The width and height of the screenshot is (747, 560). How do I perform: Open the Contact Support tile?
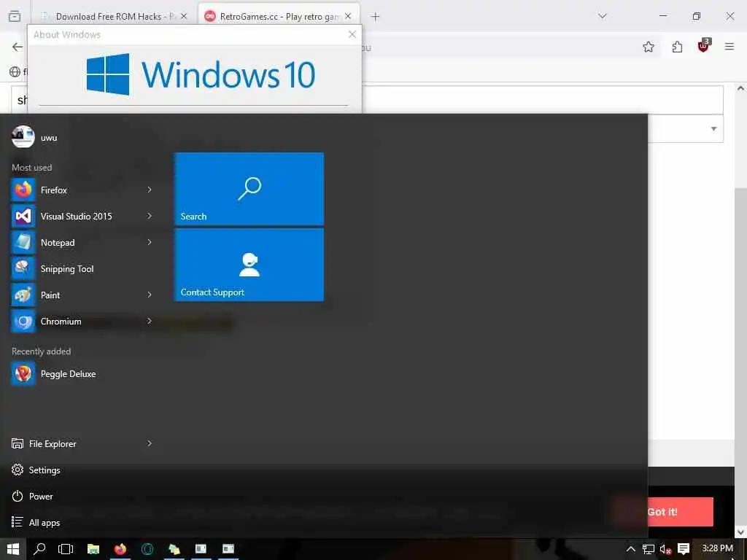point(249,265)
